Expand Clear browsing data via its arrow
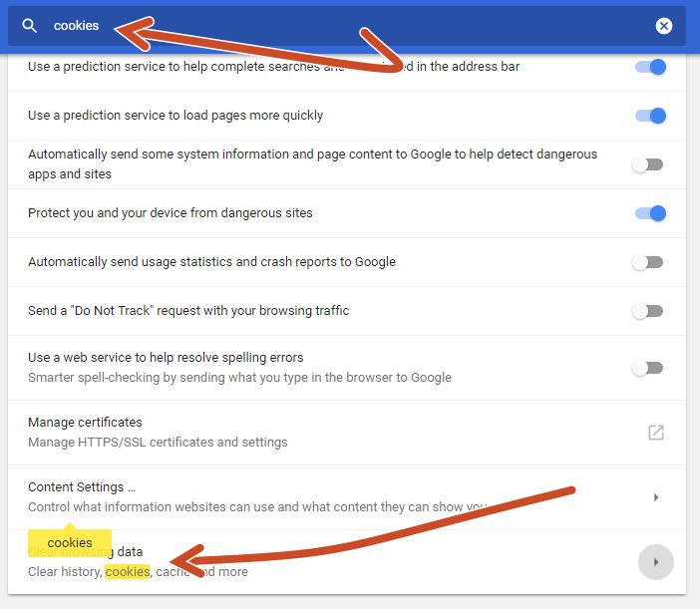Viewport: 700px width, 609px height. tap(655, 562)
